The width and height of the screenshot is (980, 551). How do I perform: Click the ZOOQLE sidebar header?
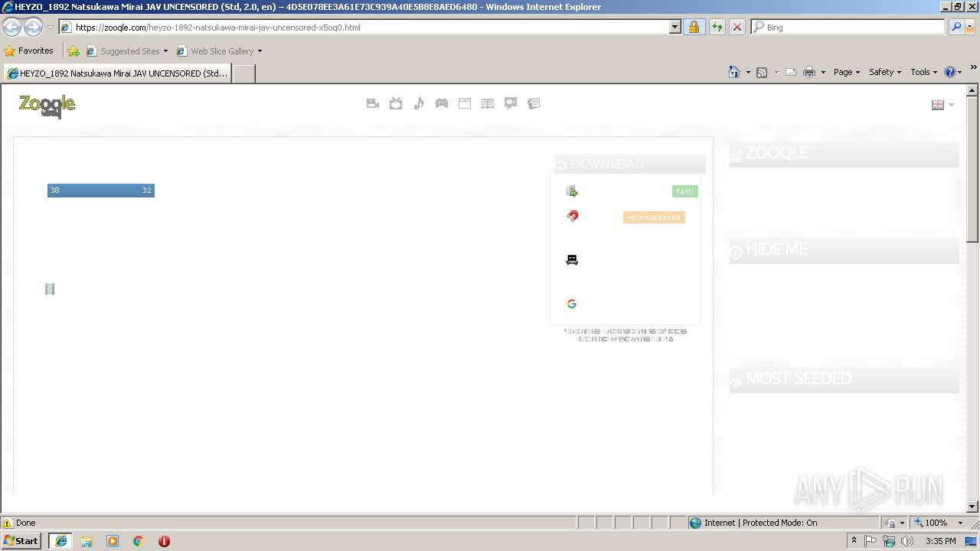[x=844, y=154]
